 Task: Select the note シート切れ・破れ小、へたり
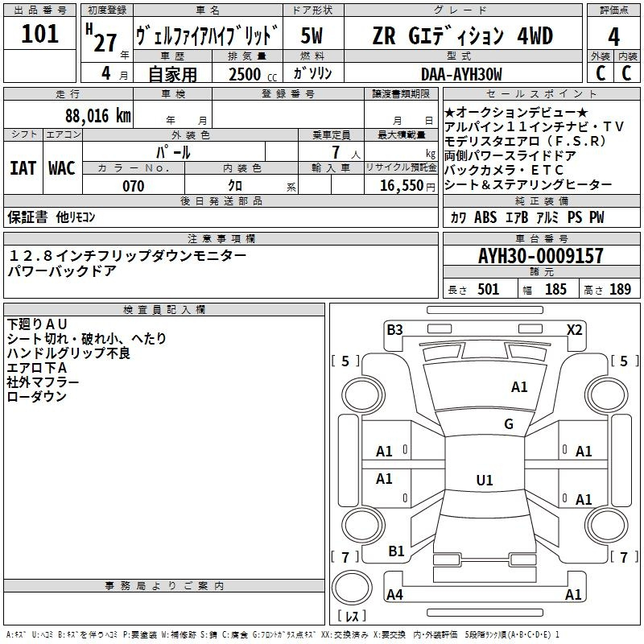pos(87,338)
